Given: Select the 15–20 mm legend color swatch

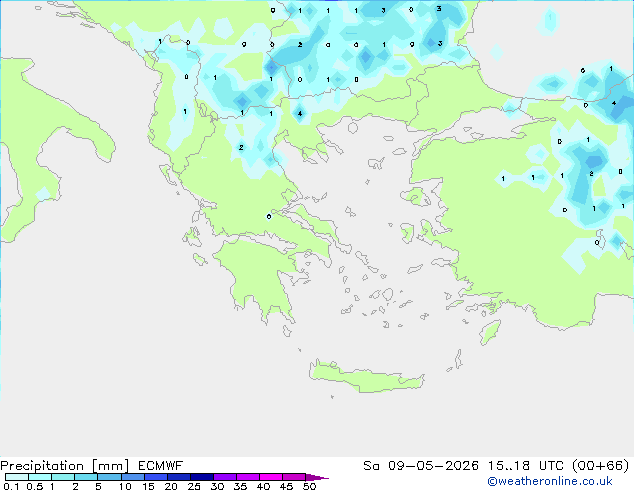Looking at the screenshot, I should click(156, 477).
